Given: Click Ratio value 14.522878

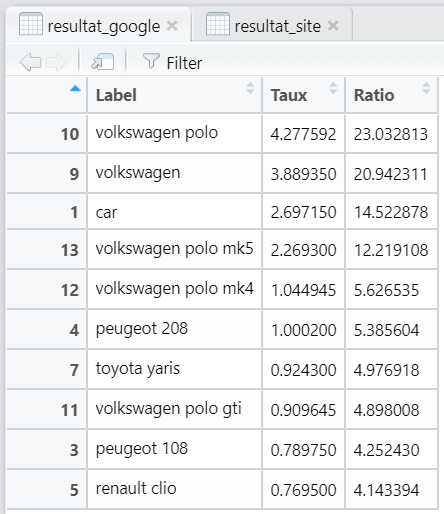Looking at the screenshot, I should tap(391, 212).
